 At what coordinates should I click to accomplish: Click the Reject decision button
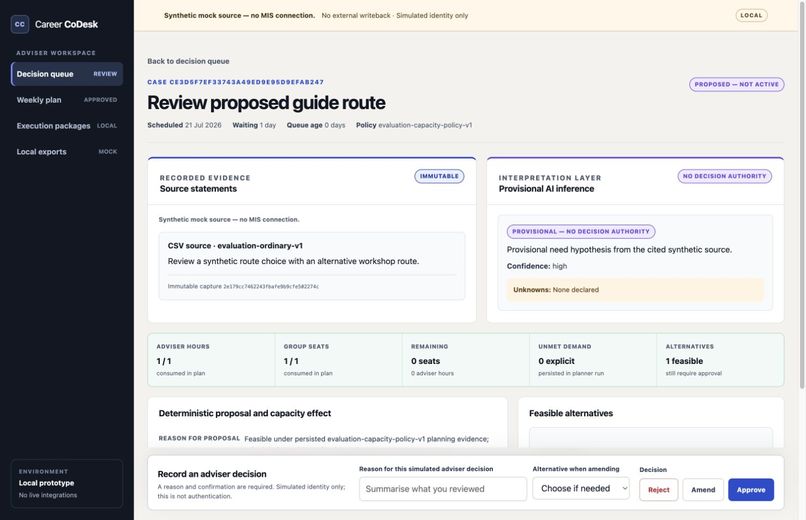pyautogui.click(x=658, y=490)
